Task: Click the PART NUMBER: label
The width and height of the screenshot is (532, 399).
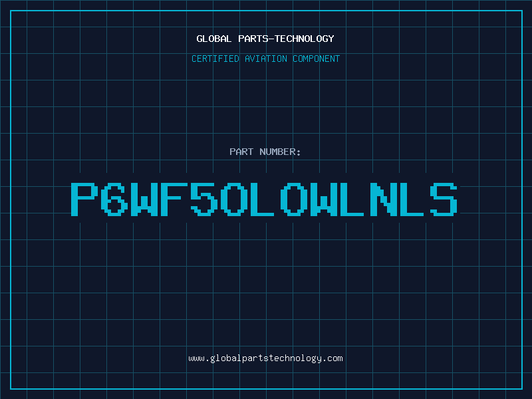Action: (265, 152)
